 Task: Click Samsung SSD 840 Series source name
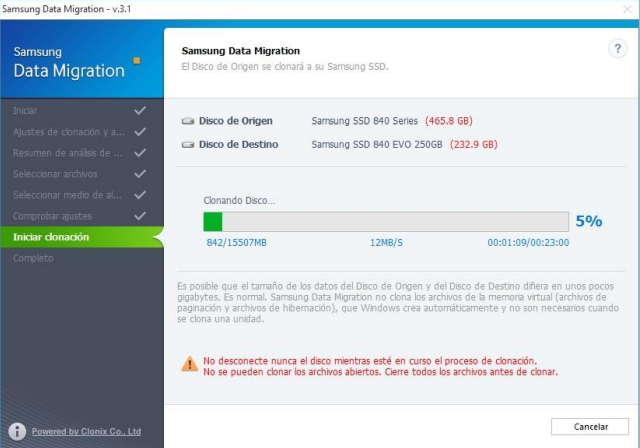click(364, 121)
